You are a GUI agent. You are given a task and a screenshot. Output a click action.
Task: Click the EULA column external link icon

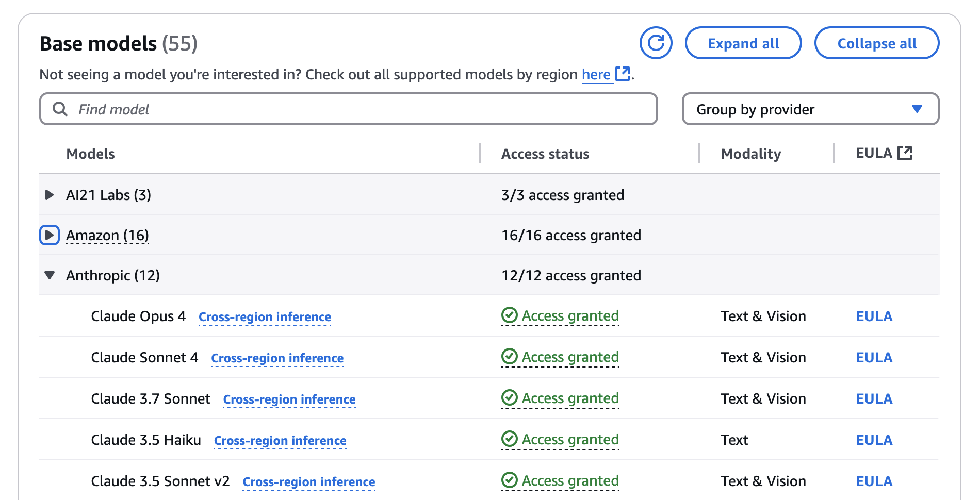905,153
